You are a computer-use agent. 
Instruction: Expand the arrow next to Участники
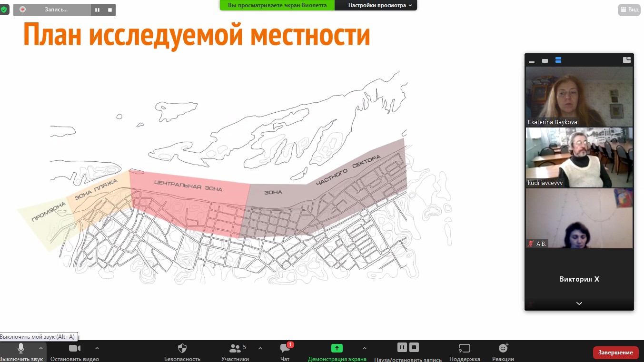coord(260,348)
